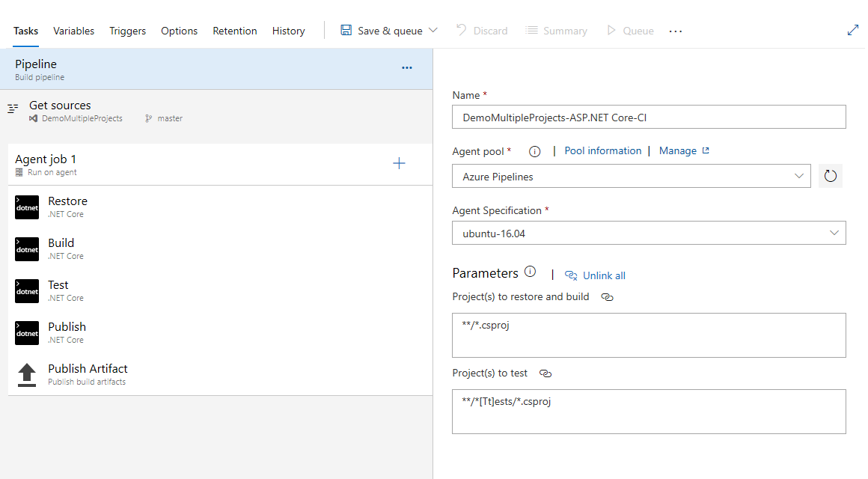Click the Manage agent pools link
868x479 pixels.
678,150
